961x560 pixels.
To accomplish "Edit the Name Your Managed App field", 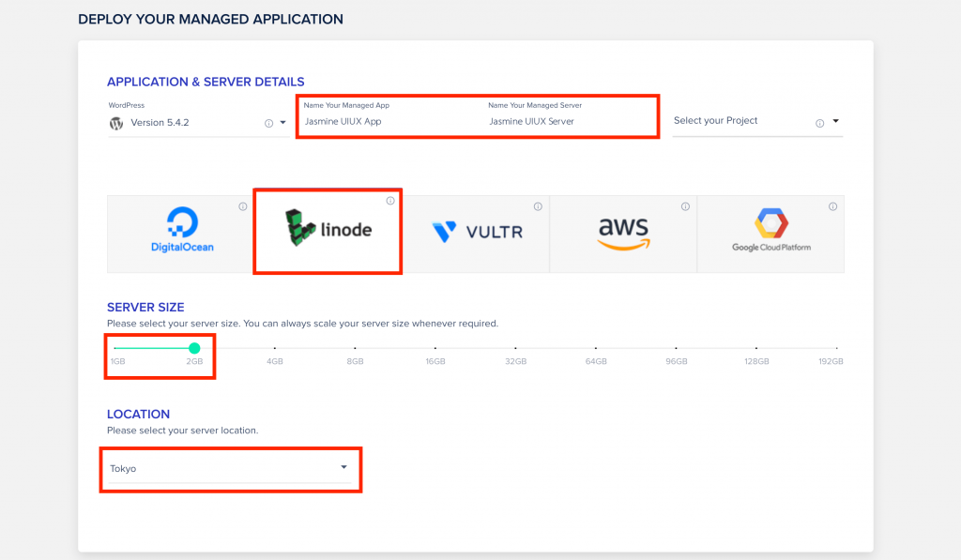I will pos(390,121).
